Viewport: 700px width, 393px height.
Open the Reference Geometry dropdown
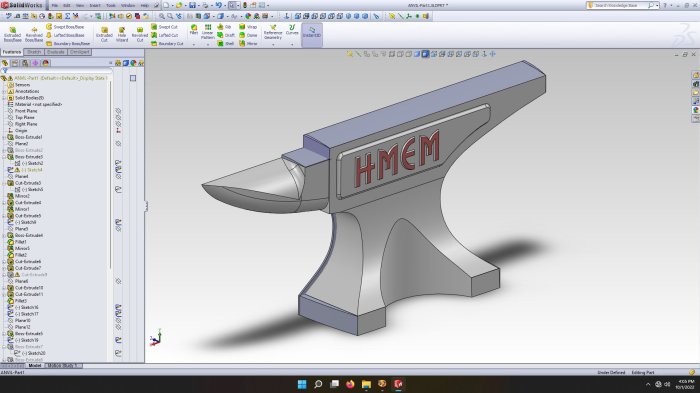[273, 45]
